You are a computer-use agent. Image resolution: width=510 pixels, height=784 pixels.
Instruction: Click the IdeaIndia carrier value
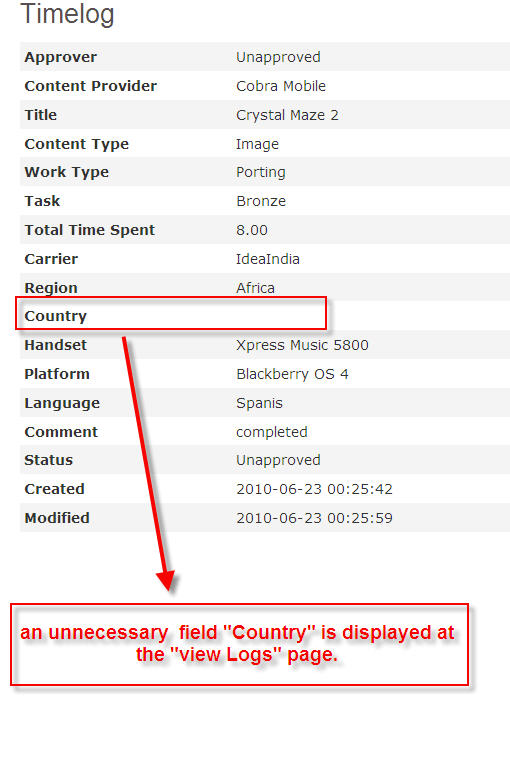coord(268,259)
